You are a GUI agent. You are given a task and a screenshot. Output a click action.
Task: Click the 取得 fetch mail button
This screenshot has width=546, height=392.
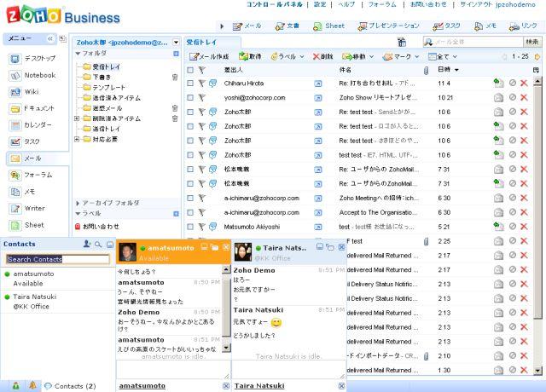point(250,56)
